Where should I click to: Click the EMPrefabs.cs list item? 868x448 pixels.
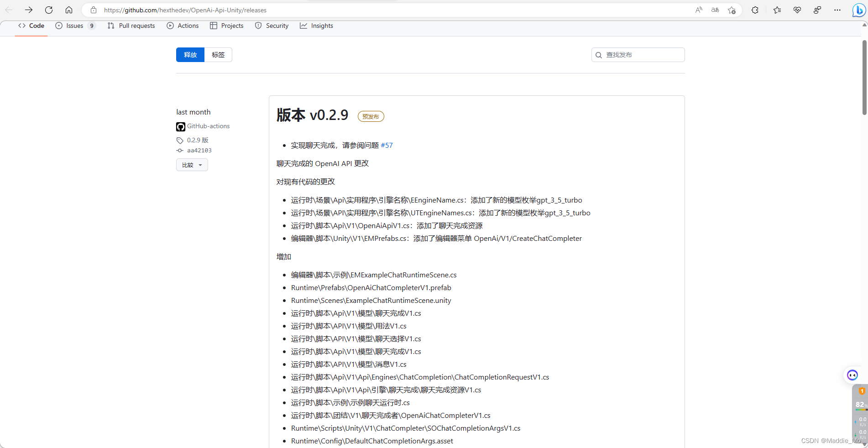coord(436,238)
